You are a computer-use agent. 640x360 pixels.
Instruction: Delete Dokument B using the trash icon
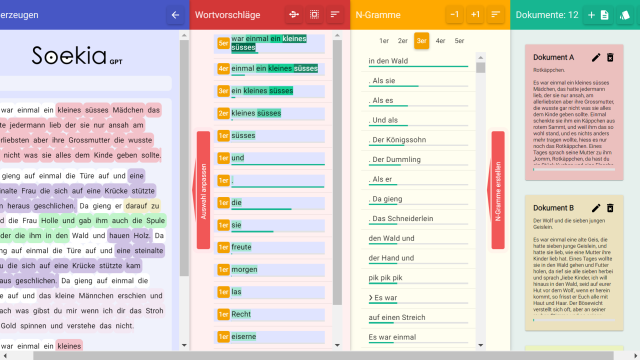(610, 208)
